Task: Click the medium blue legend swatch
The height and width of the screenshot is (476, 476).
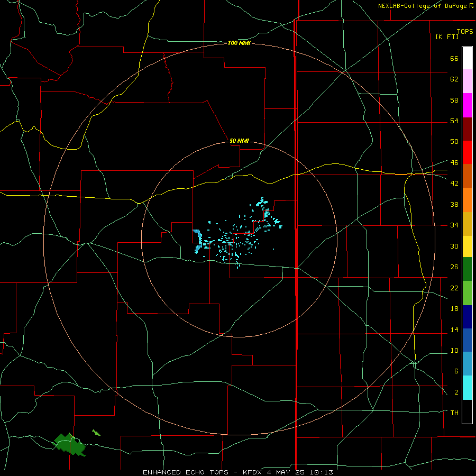Action: tap(467, 340)
